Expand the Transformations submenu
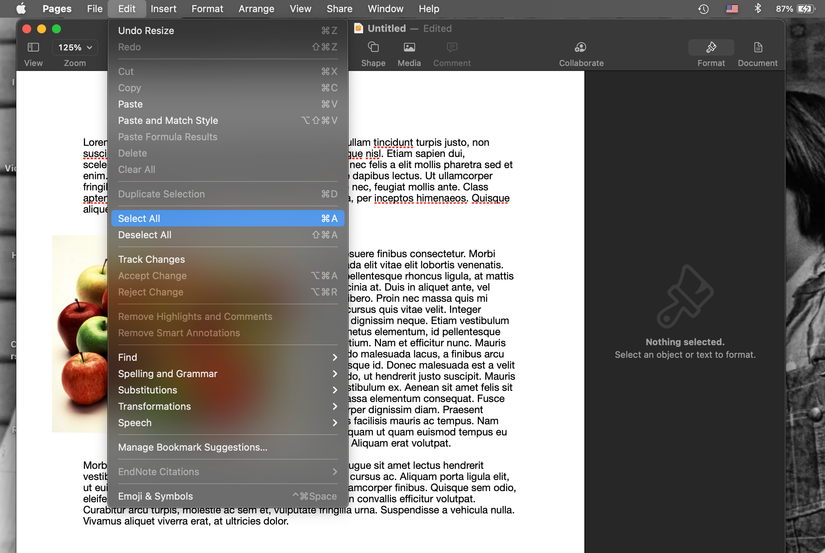The height and width of the screenshot is (553, 825). pyautogui.click(x=228, y=406)
